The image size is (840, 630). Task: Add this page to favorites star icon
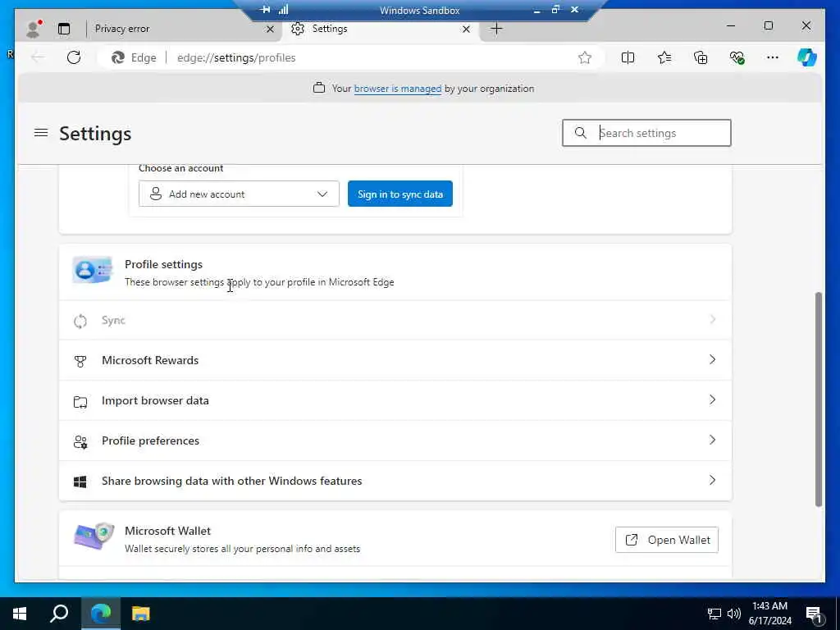584,57
